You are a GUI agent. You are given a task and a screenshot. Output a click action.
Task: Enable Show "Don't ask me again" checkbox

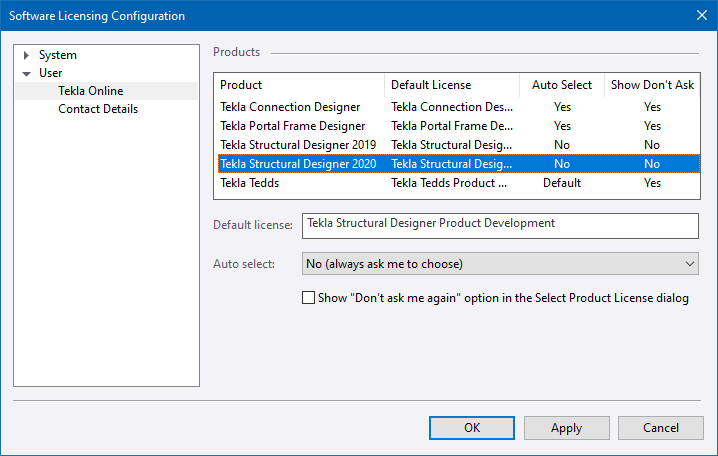(309, 298)
